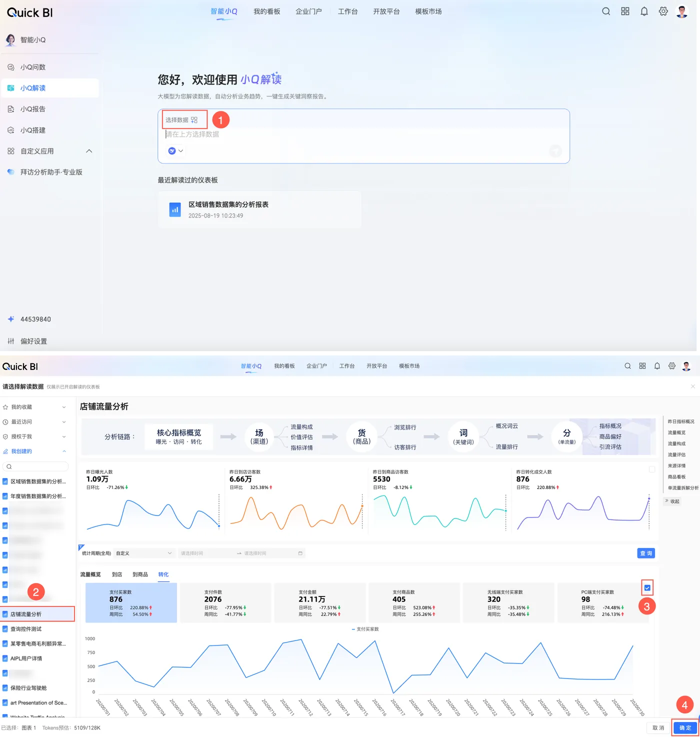Open the 自定义 statistics period dropdown
The height and width of the screenshot is (738, 700).
coord(144,553)
